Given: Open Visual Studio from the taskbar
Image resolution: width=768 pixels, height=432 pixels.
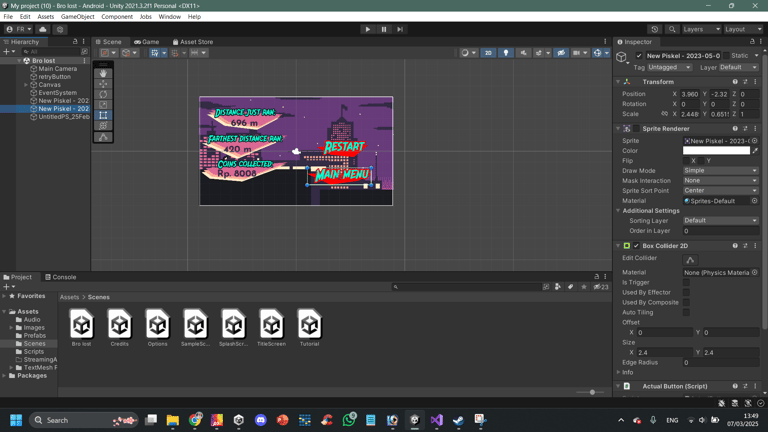Looking at the screenshot, I should [436, 420].
